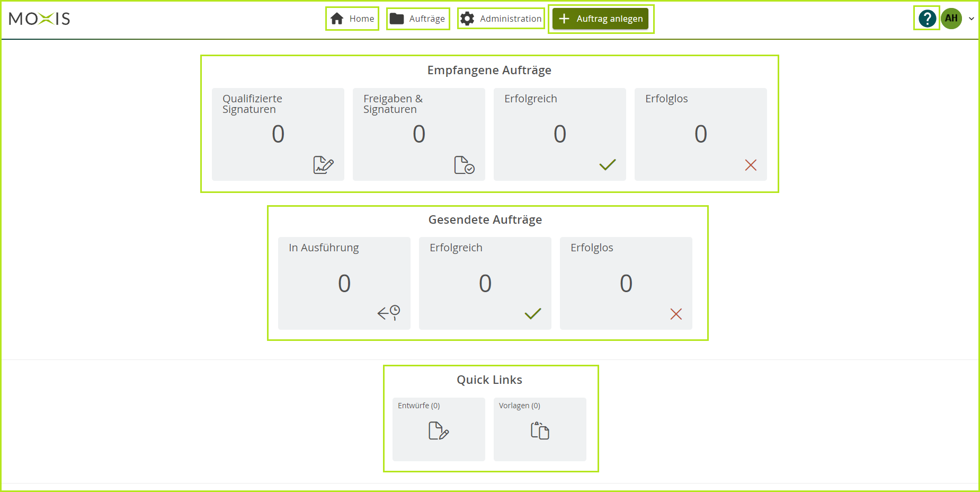Open Vorlagen via its clipboard icon
980x492 pixels.
tap(539, 430)
